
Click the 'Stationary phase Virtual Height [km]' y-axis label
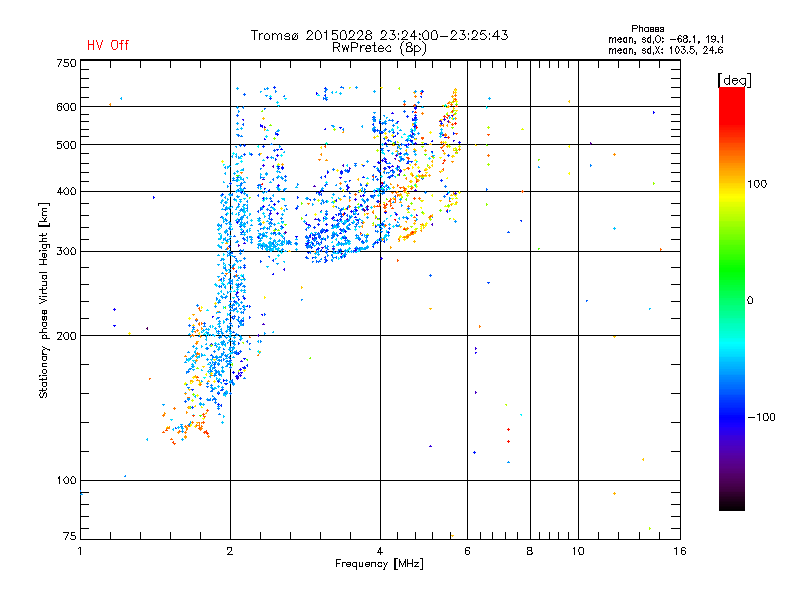[44, 300]
